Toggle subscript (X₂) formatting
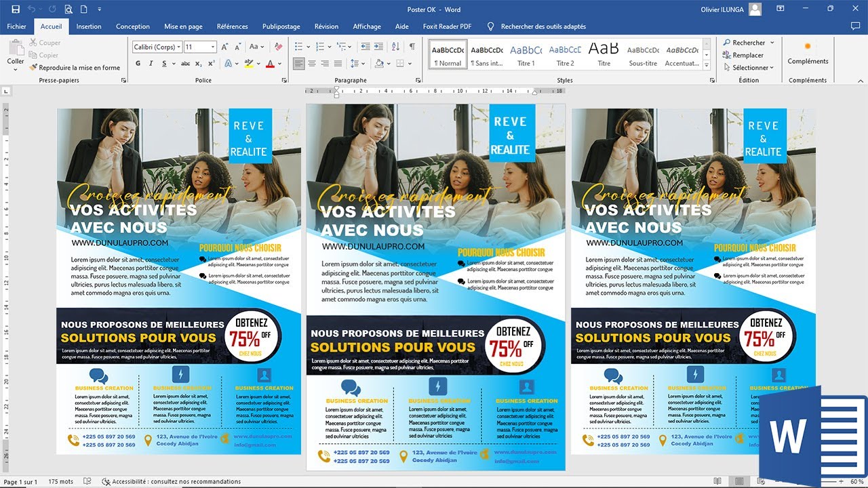868x488 pixels. pyautogui.click(x=199, y=64)
